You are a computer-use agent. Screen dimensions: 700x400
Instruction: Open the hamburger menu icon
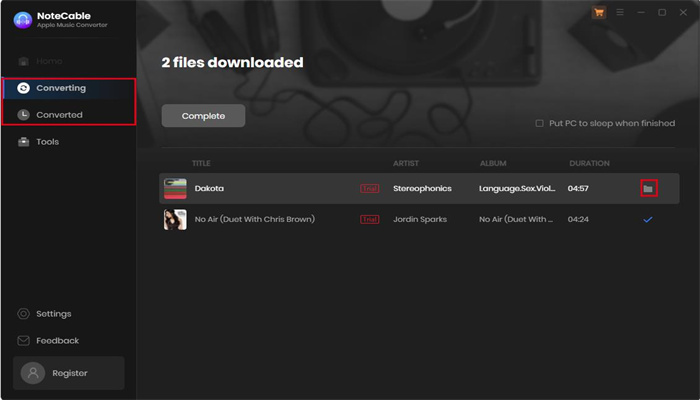(x=620, y=12)
